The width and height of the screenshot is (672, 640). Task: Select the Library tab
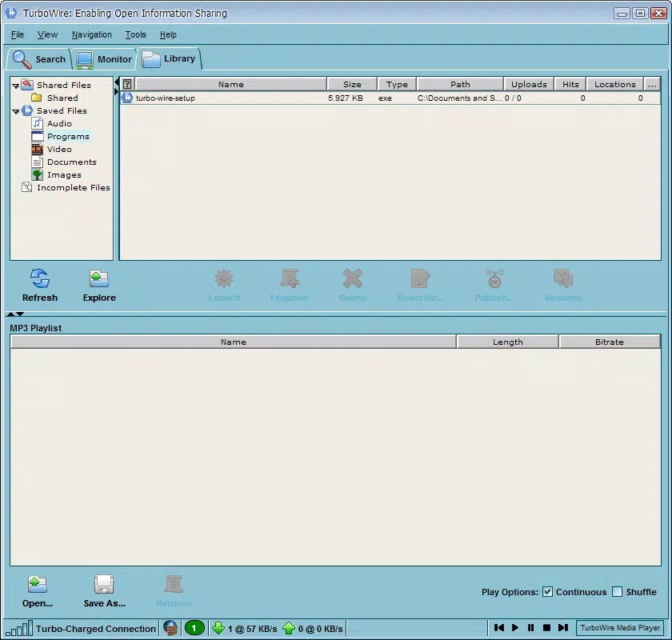pos(169,58)
